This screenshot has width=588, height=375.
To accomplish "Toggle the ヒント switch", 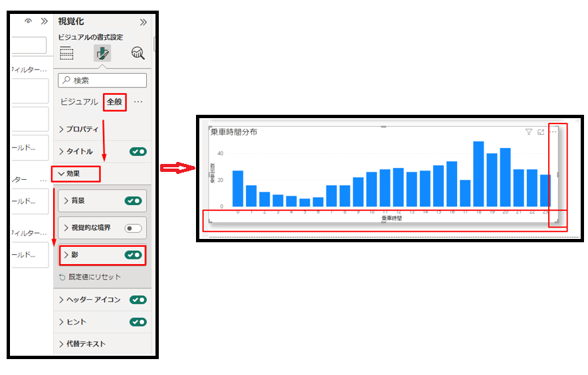I will tap(138, 322).
